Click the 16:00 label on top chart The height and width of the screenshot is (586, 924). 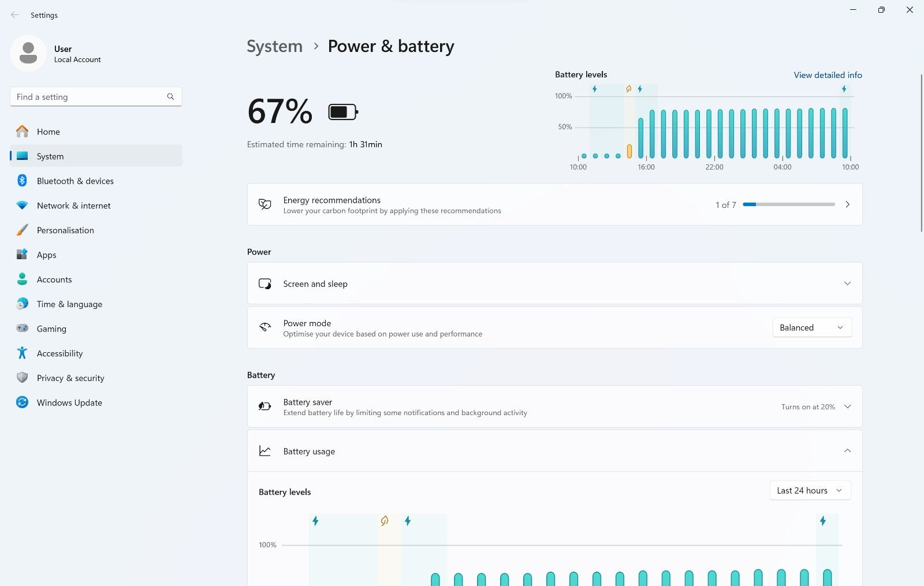[646, 167]
